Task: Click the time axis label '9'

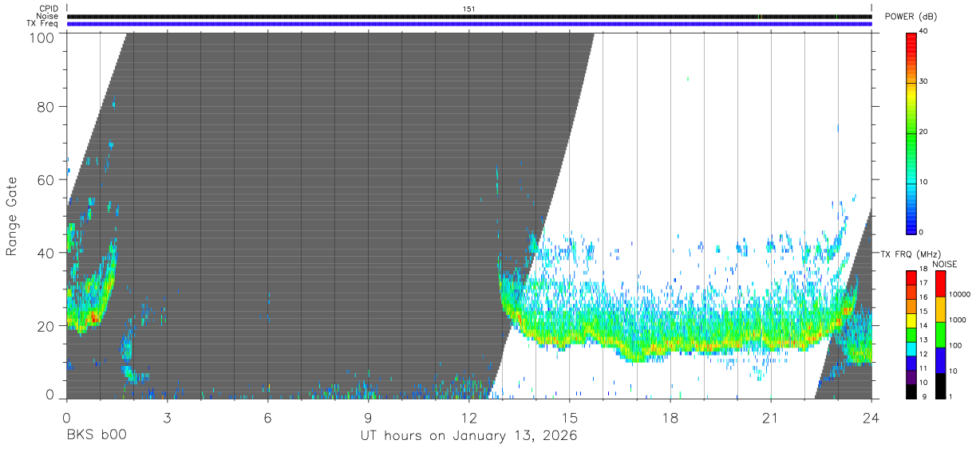Action: click(368, 418)
